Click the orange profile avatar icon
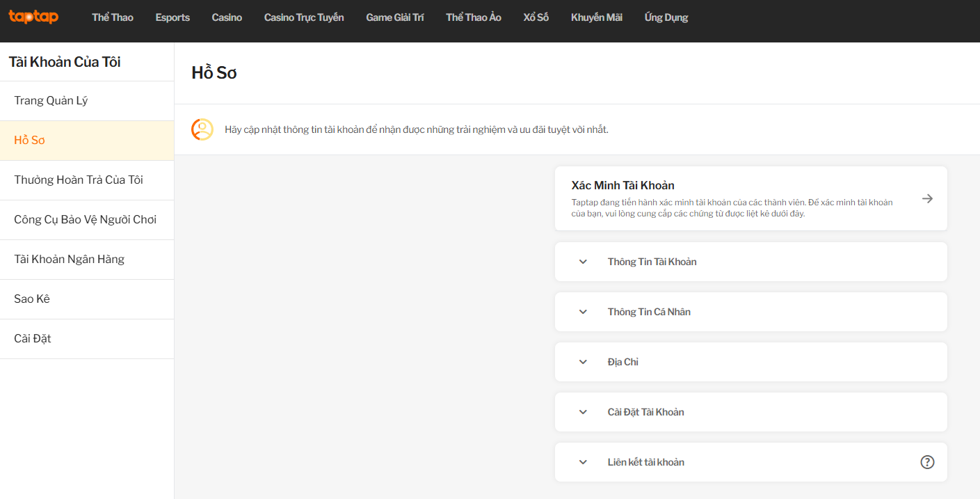Viewport: 980px width, 499px height. 202,129
